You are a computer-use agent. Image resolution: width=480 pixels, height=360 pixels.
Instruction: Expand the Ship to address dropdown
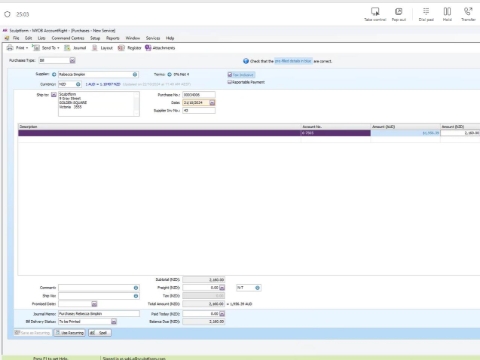[x=54, y=95]
